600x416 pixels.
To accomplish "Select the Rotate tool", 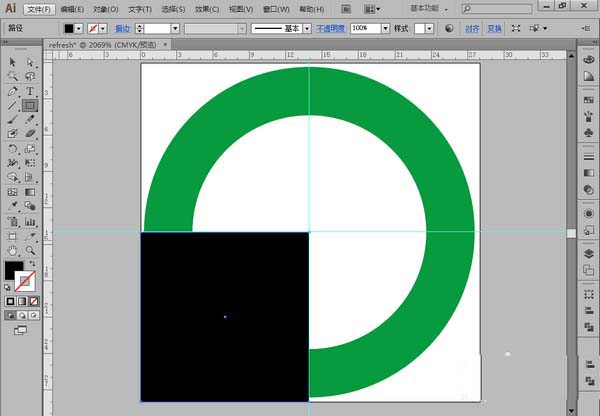I will coord(12,148).
